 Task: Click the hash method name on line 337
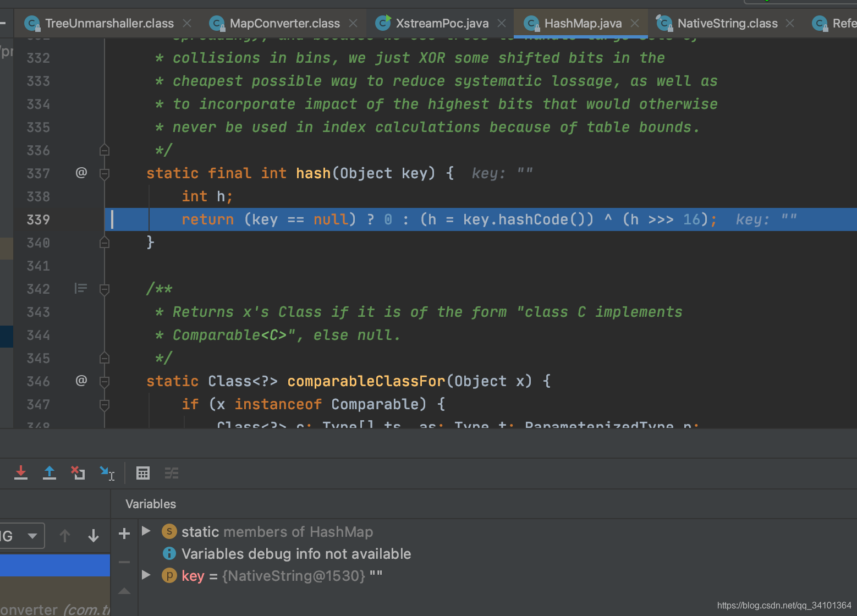[313, 173]
